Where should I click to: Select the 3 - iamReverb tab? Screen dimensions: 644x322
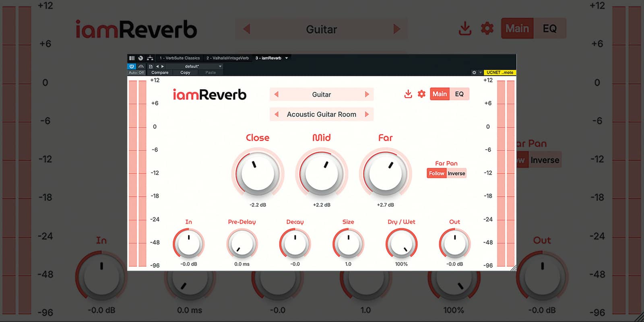(x=268, y=58)
